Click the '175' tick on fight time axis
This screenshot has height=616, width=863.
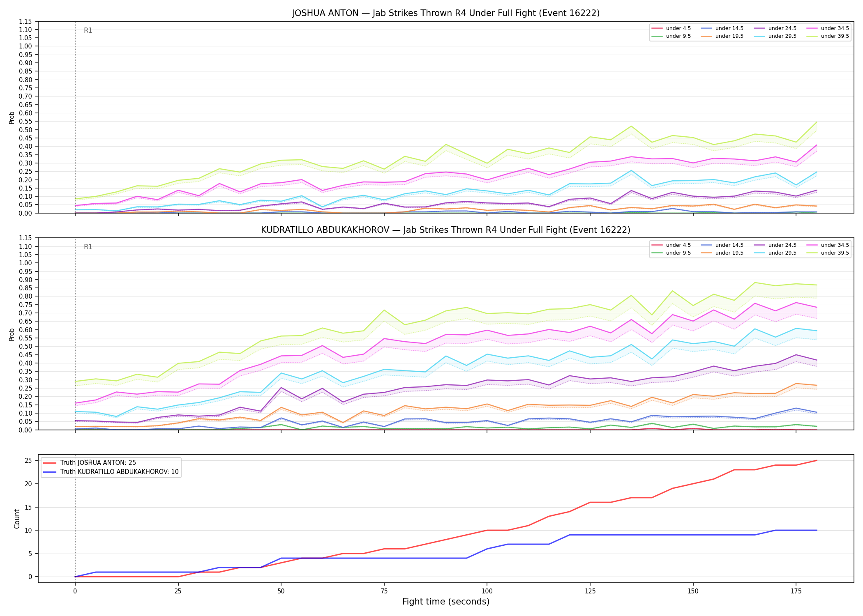coord(796,591)
